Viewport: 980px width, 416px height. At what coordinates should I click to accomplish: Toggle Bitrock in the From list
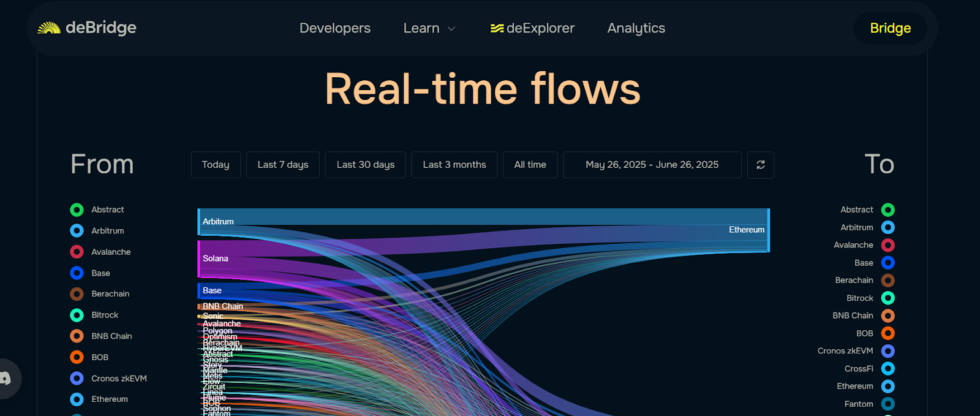(94, 315)
